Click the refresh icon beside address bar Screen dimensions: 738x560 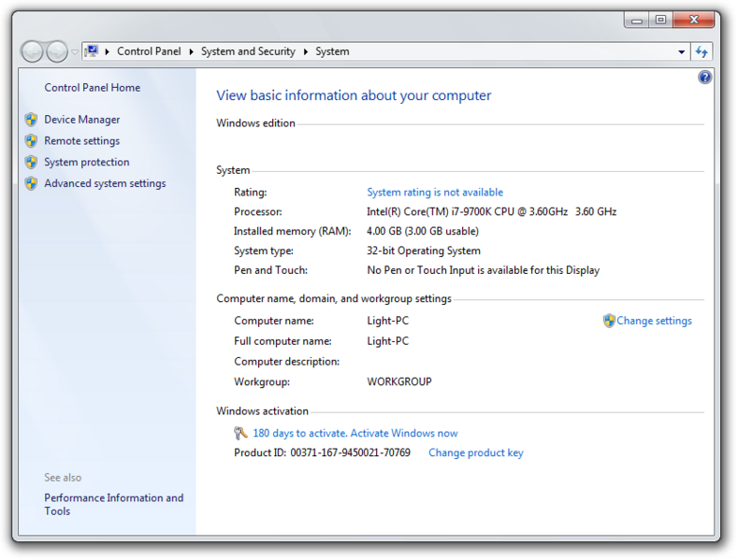tap(701, 52)
